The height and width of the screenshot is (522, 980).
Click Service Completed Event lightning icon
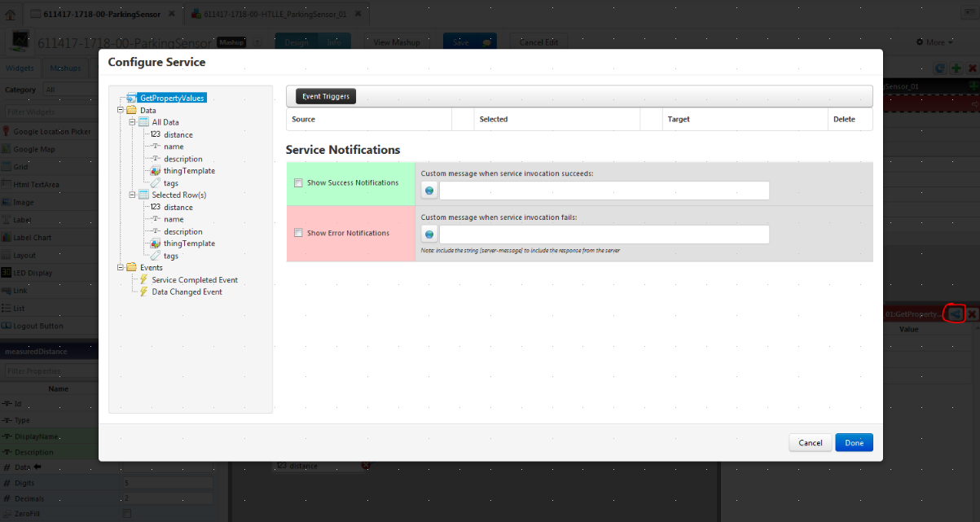pos(143,279)
